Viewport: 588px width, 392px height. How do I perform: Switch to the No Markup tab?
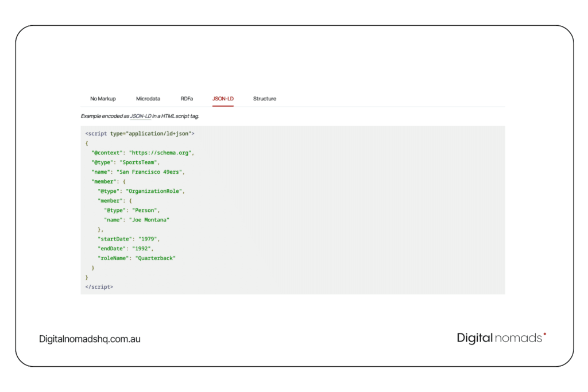[x=103, y=99]
